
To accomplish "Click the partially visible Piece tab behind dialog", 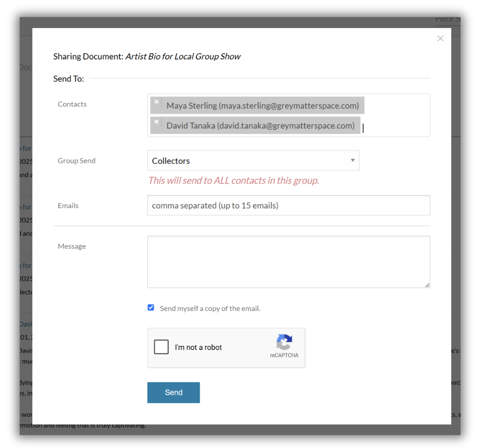I will pos(448,20).
